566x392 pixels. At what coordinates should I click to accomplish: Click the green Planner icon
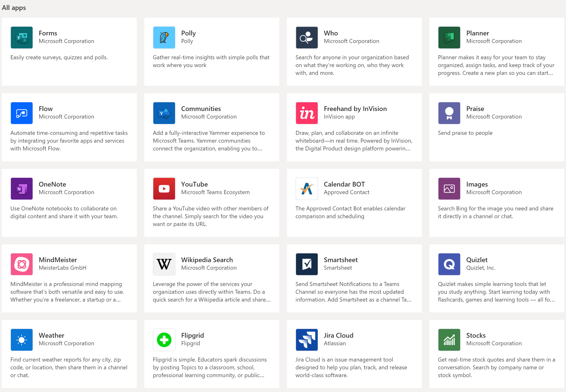(x=449, y=38)
